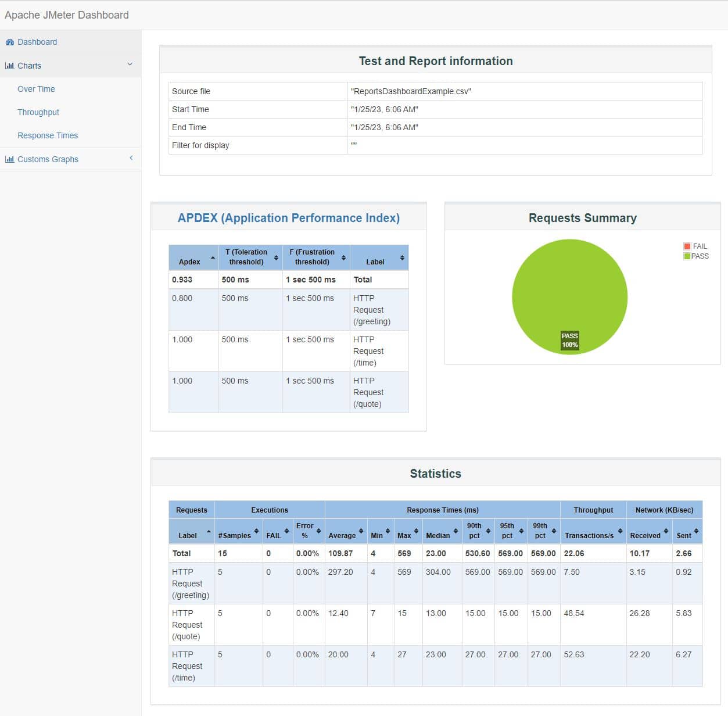Sort by F (Frustration threshold) column

[316, 257]
